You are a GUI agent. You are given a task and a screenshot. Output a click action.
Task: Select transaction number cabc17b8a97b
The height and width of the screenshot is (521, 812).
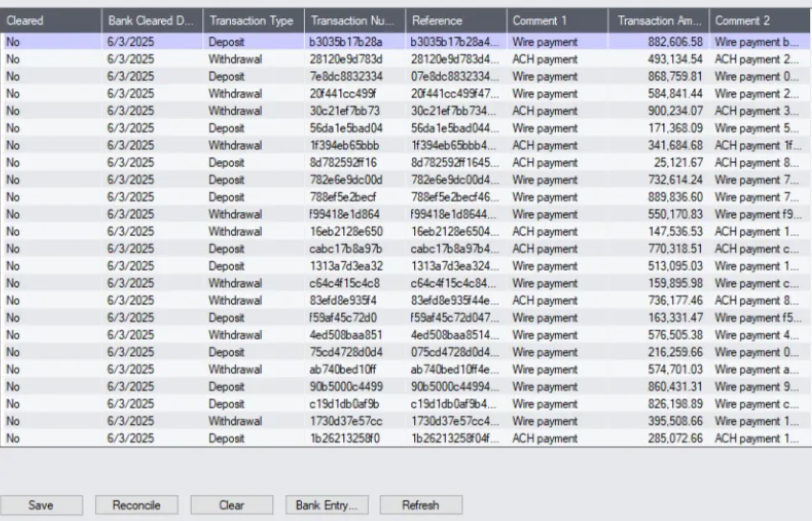click(x=345, y=249)
